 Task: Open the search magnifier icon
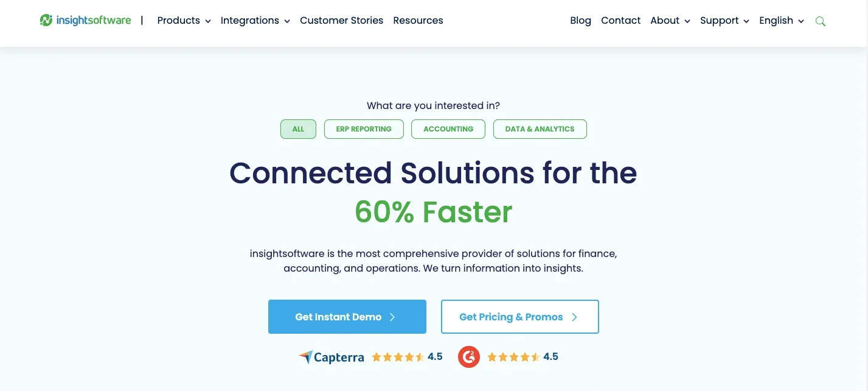click(x=821, y=21)
